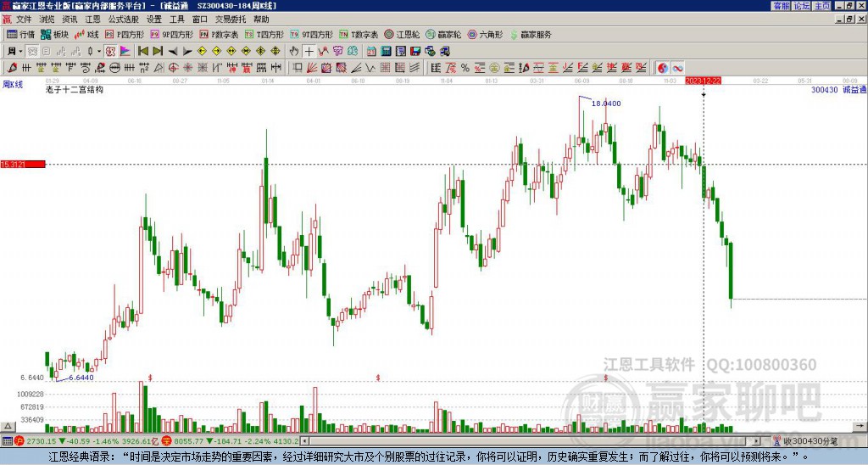Open the 公式选股 menu

click(124, 20)
